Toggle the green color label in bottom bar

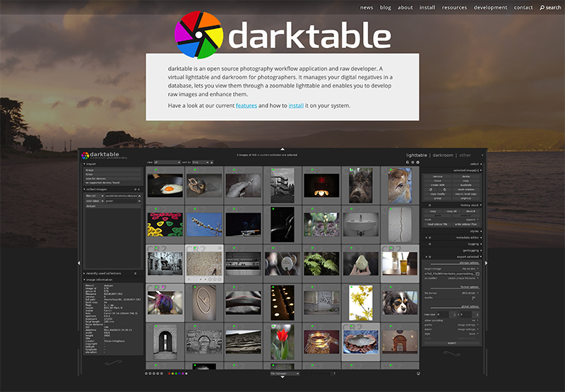point(176,373)
